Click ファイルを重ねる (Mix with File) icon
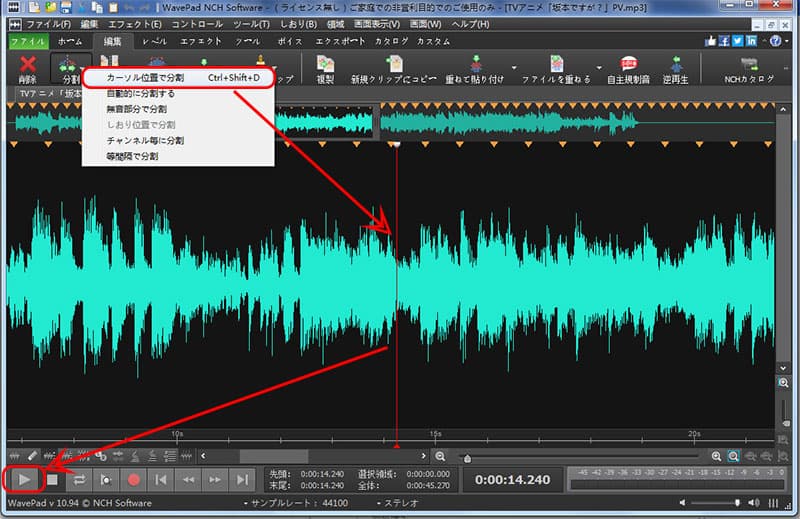 click(556, 69)
